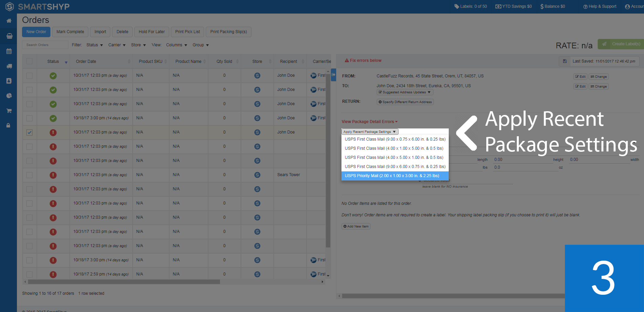Screen dimensions: 644x312
Task: Open the Group dropdown
Action: click(201, 45)
